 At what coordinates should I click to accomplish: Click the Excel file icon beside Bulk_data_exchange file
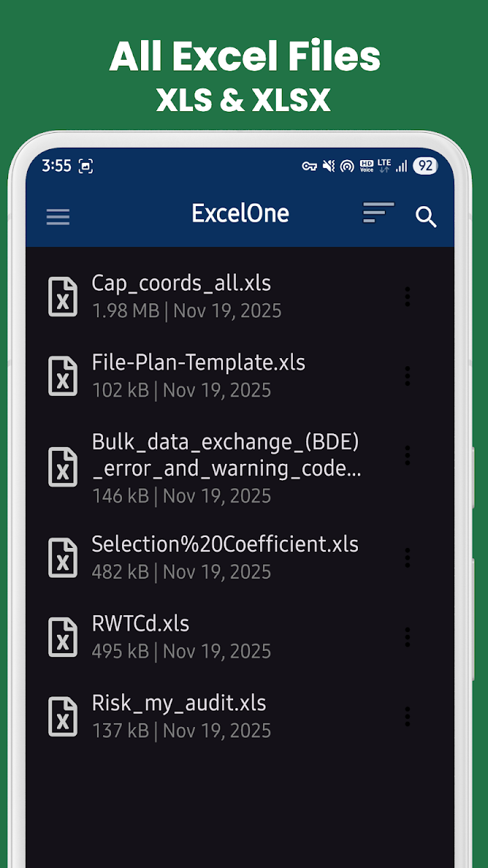63,467
